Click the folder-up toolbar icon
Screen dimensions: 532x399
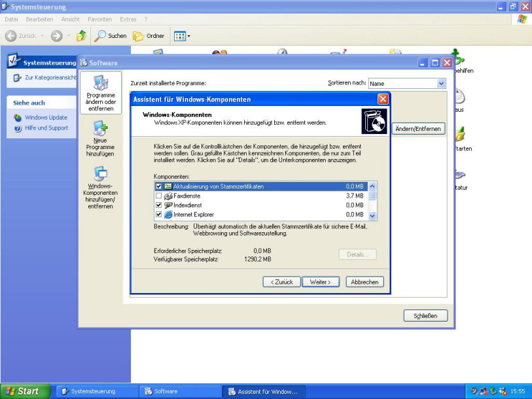tap(81, 36)
